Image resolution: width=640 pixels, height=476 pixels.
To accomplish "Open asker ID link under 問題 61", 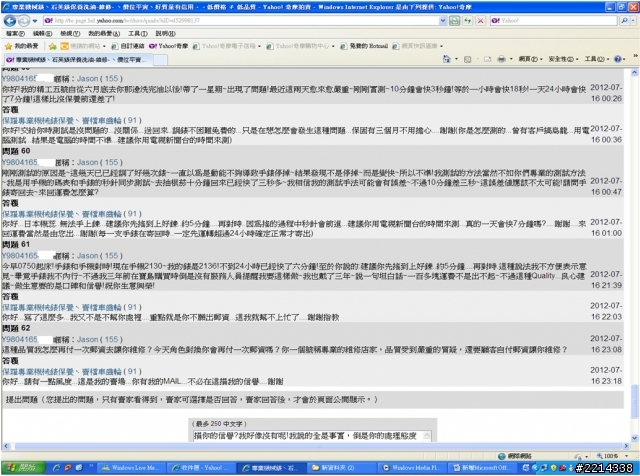I will (x=20, y=256).
